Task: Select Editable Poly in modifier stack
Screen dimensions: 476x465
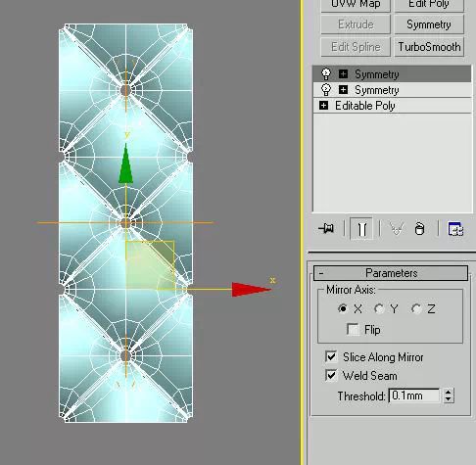Action: [392, 105]
